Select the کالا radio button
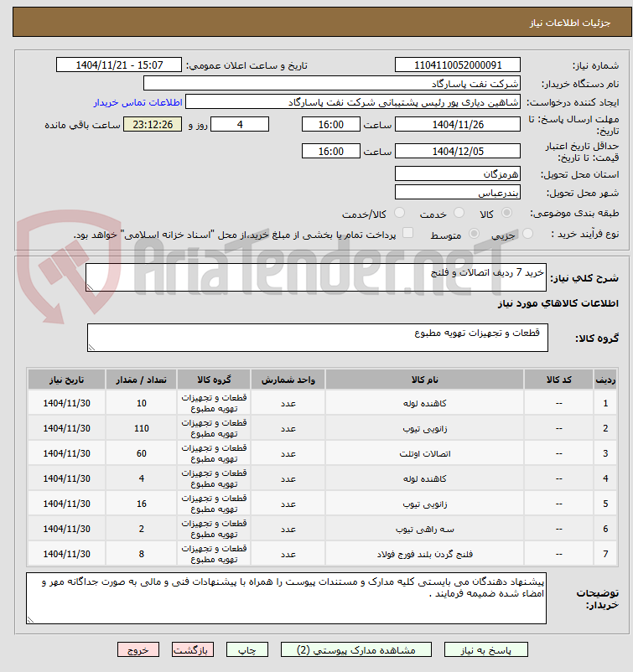 (506, 213)
